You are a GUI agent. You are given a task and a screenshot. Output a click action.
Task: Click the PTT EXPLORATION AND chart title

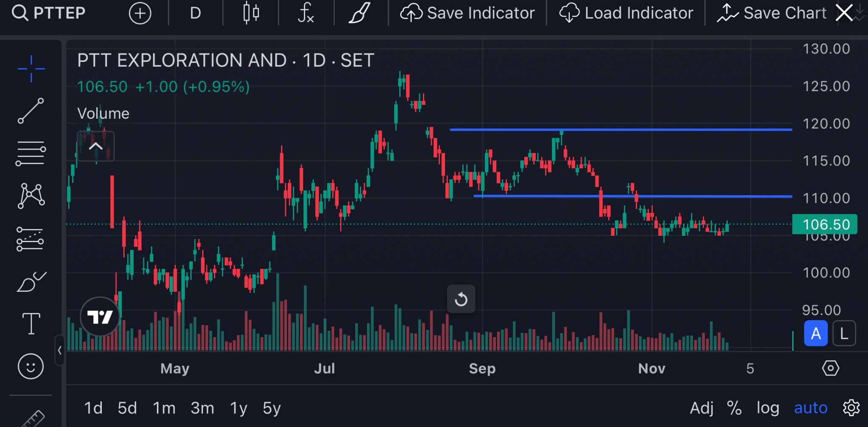(226, 60)
